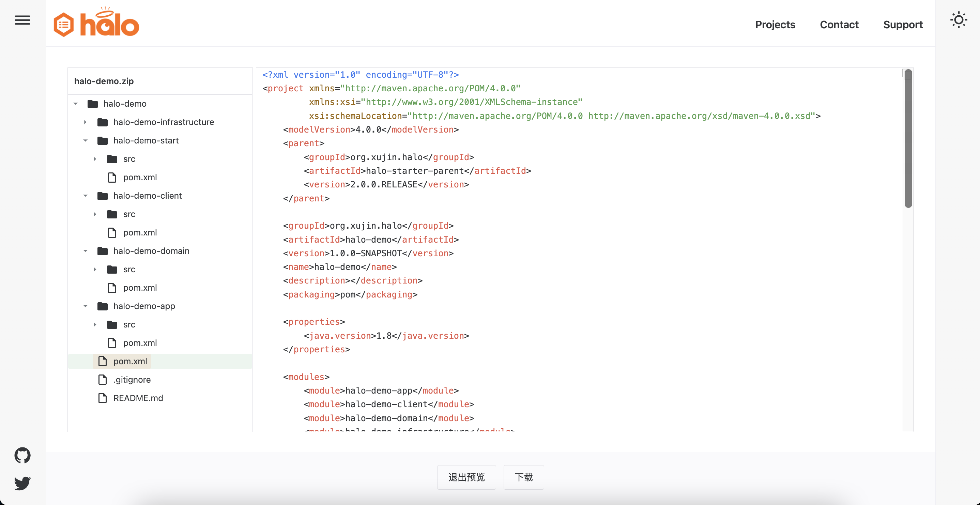
Task: Expand src under halo-demo-app
Action: click(95, 324)
